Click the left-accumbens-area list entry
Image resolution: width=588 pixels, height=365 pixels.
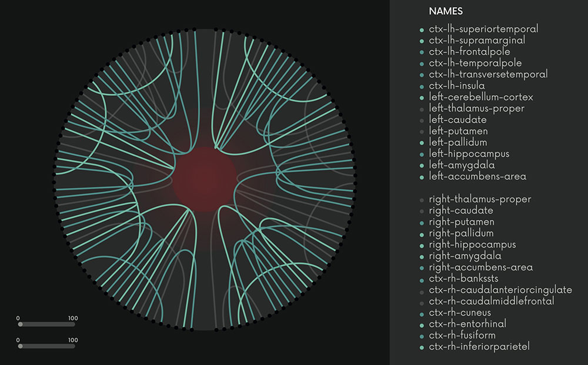click(477, 176)
